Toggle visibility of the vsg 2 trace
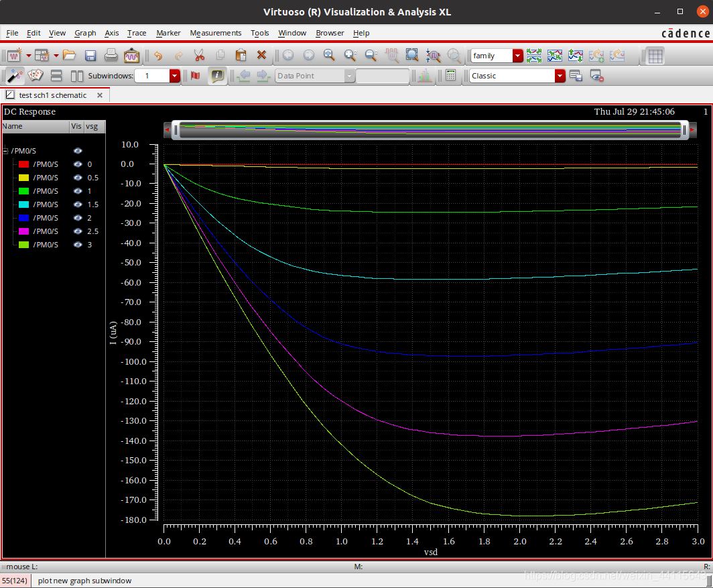713x588 pixels. click(x=78, y=218)
